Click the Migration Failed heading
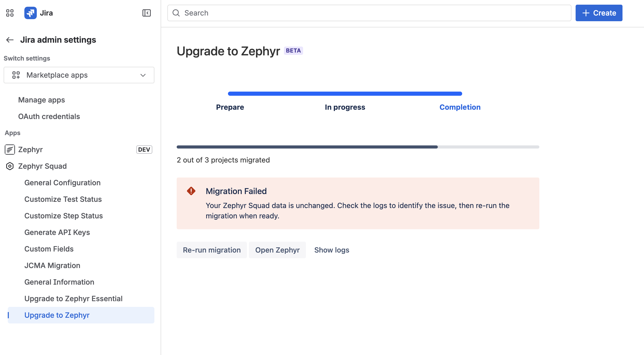The height and width of the screenshot is (355, 644). pos(236,191)
